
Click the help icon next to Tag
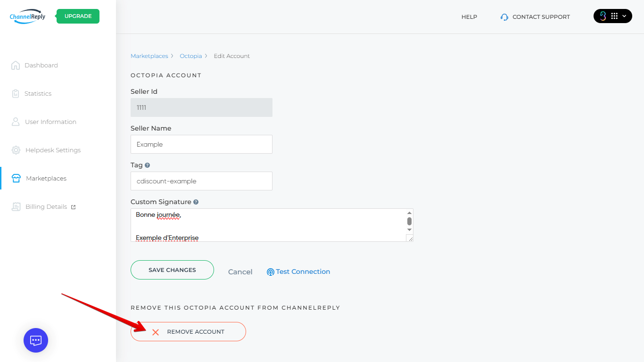148,165
